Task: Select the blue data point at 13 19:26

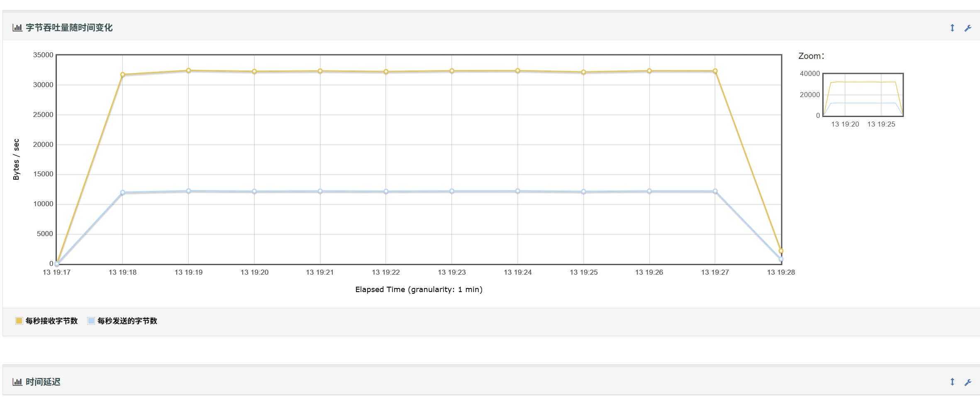Action: pos(649,191)
